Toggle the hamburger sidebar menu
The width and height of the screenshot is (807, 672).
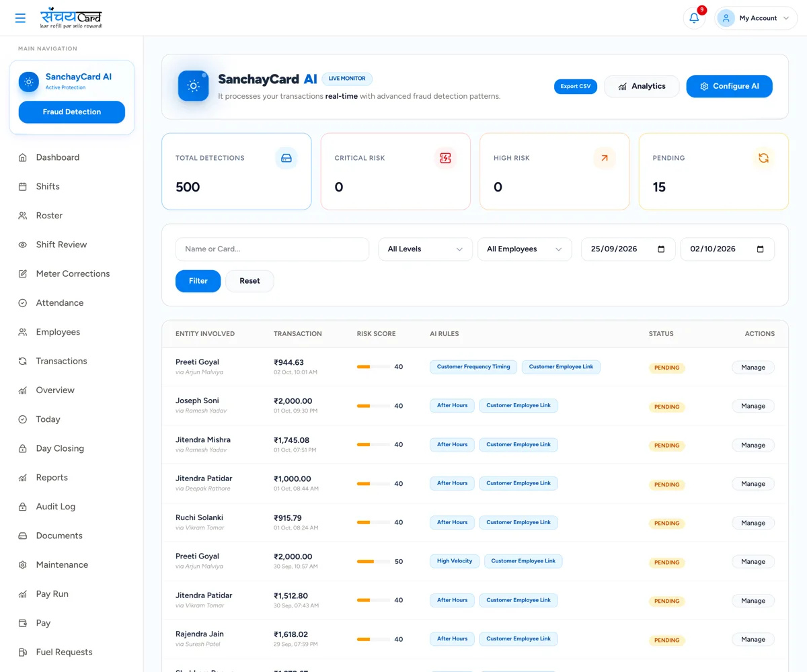click(20, 18)
